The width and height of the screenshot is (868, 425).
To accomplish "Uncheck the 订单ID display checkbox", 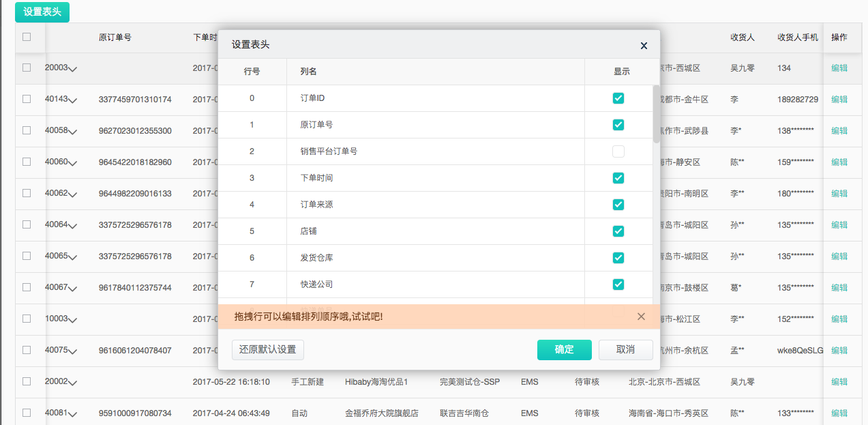I will tap(618, 98).
